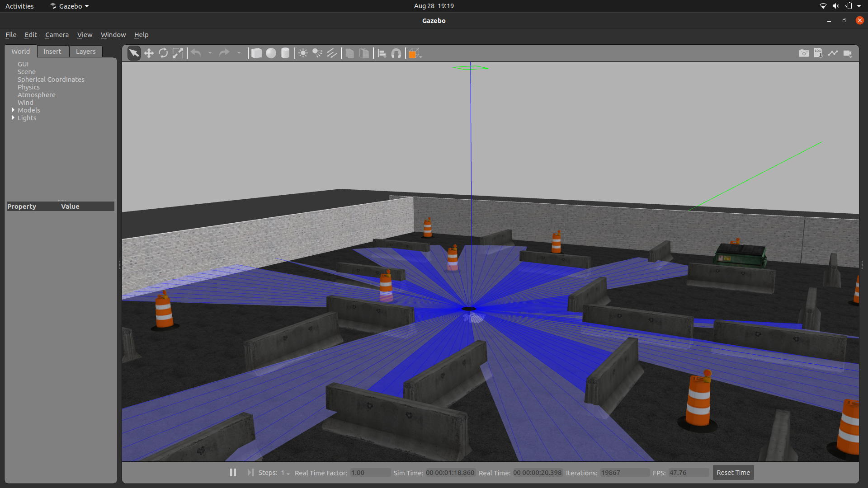Viewport: 868px width, 488px height.
Task: Open the Camera menu
Action: coord(57,35)
